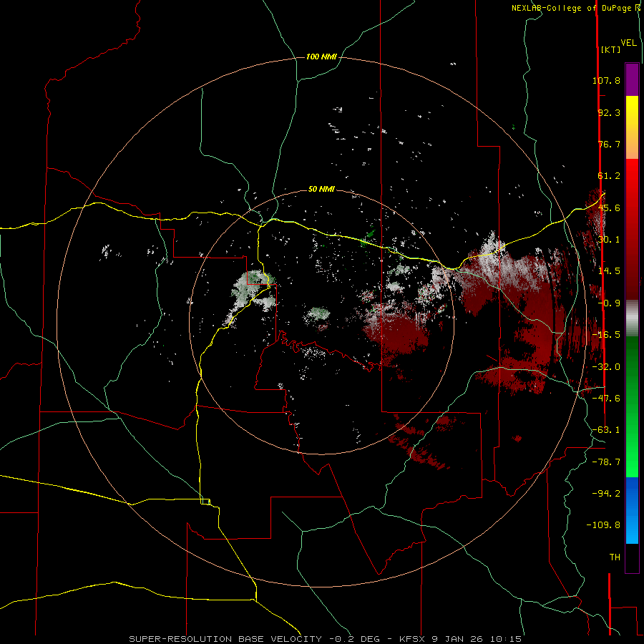Viewport: 644px width, 644px height.
Task: Click the bright red segment of the color bar
Action: point(632,181)
